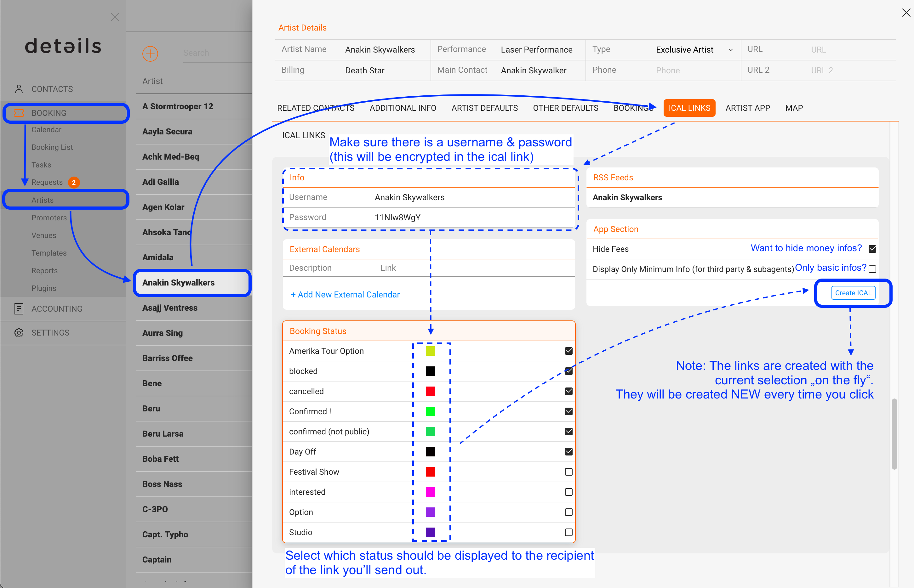
Task: Click the Create ICAL button
Action: coord(853,292)
